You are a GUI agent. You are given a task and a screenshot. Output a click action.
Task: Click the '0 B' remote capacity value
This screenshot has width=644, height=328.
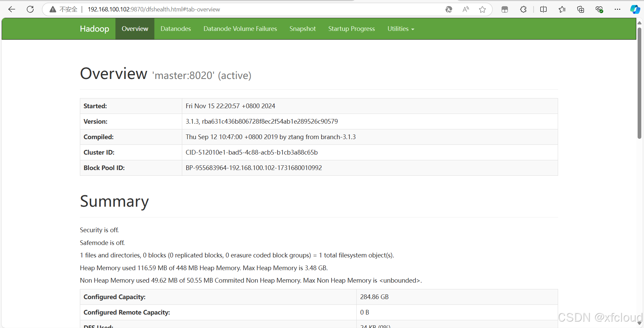pyautogui.click(x=365, y=312)
